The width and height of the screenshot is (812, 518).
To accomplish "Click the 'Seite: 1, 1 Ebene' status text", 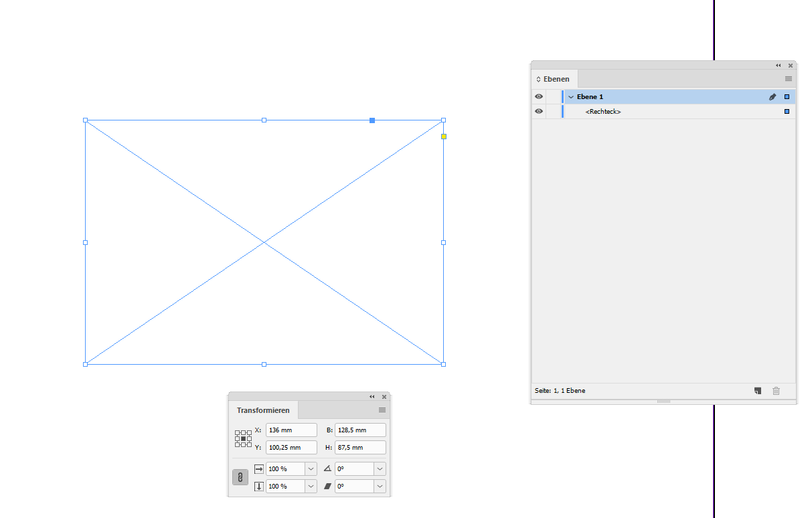I will (x=560, y=391).
